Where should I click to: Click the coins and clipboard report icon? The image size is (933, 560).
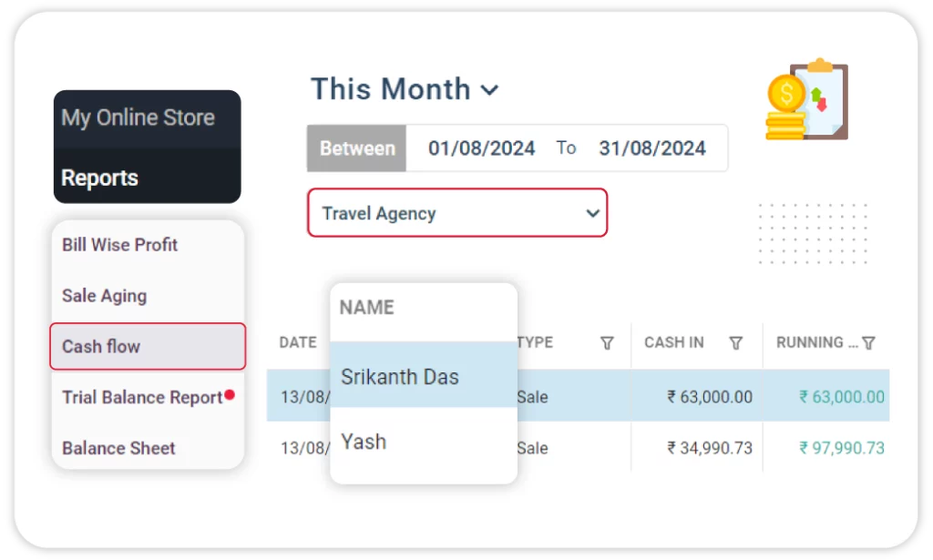click(806, 100)
